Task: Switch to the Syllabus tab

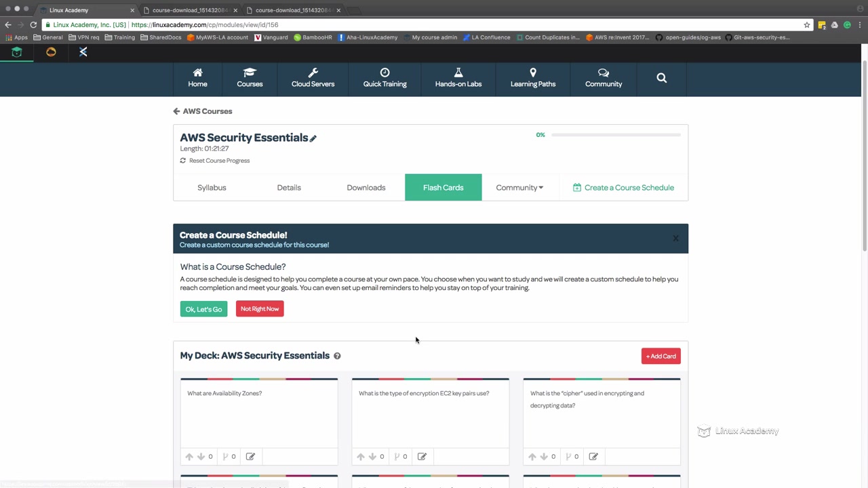Action: coord(212,188)
